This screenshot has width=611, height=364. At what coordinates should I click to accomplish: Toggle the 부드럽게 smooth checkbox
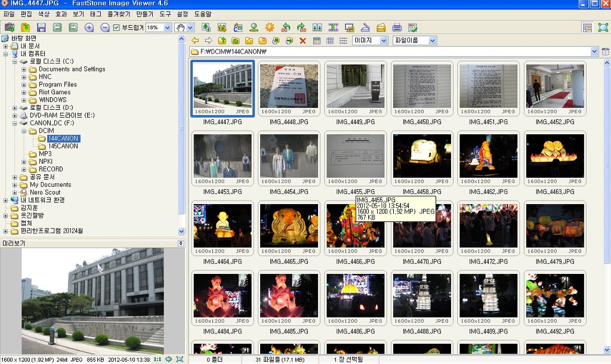tap(116, 27)
